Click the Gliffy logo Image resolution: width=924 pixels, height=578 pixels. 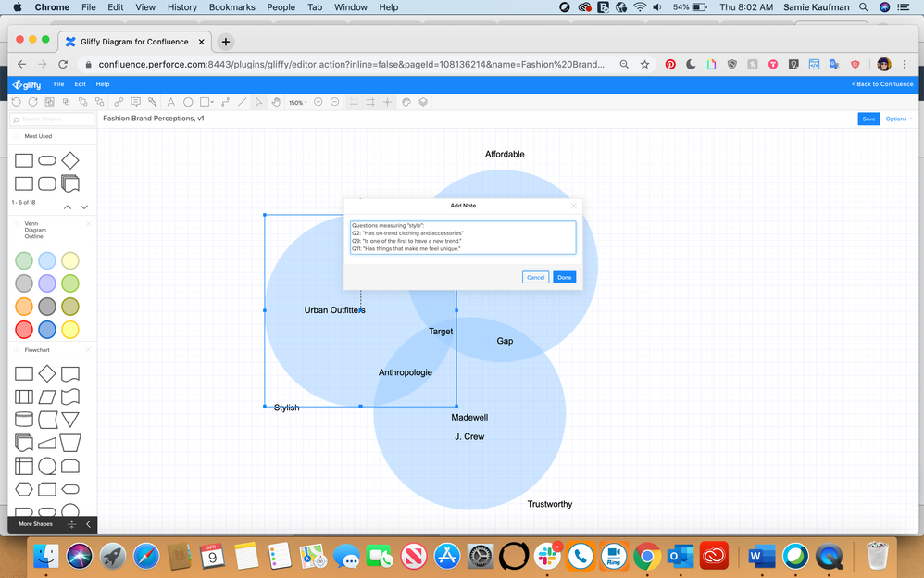pos(27,84)
